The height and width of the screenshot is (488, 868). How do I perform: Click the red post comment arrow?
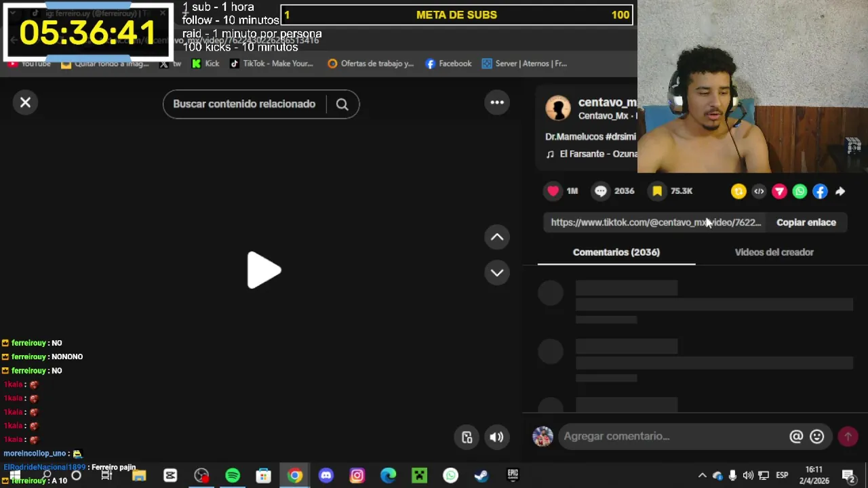[x=848, y=436]
